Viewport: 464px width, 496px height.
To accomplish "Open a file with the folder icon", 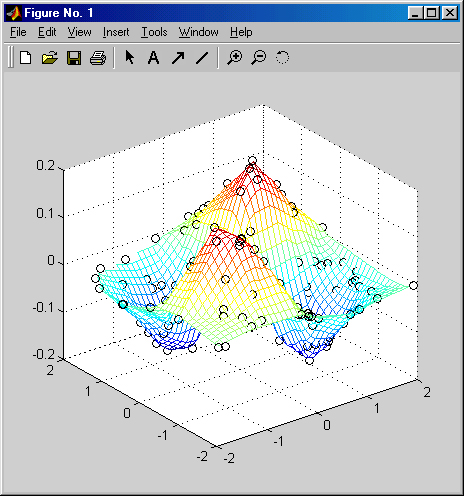I will pyautogui.click(x=50, y=58).
